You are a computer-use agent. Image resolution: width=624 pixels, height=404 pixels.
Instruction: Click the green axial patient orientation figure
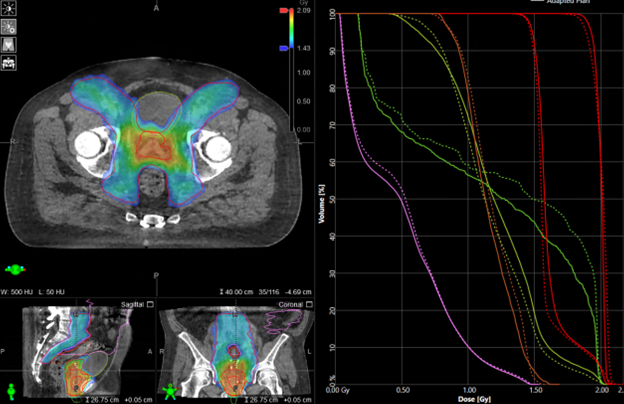(x=15, y=269)
